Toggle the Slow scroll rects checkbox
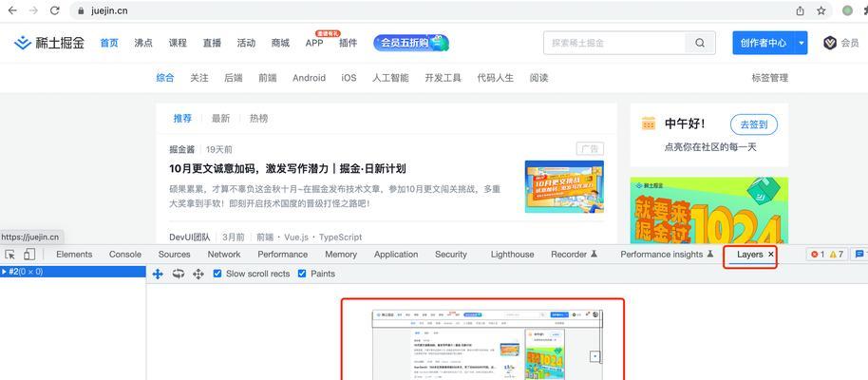This screenshot has height=380, width=868. 217,274
